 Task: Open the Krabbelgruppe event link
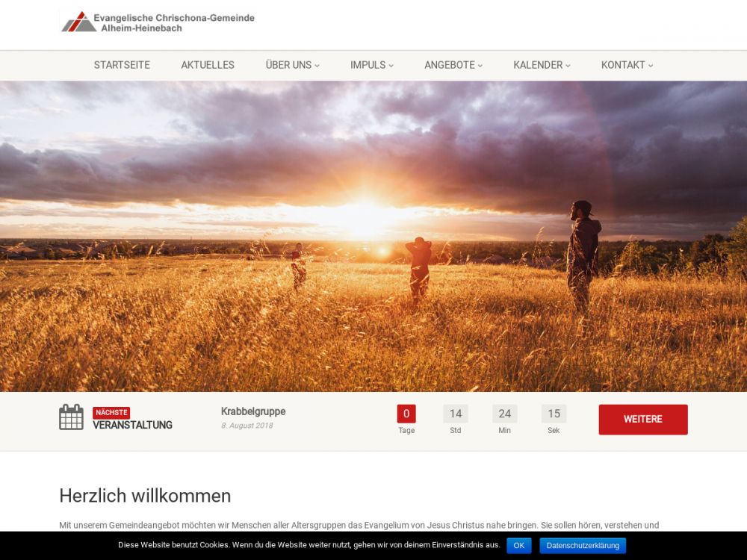253,411
